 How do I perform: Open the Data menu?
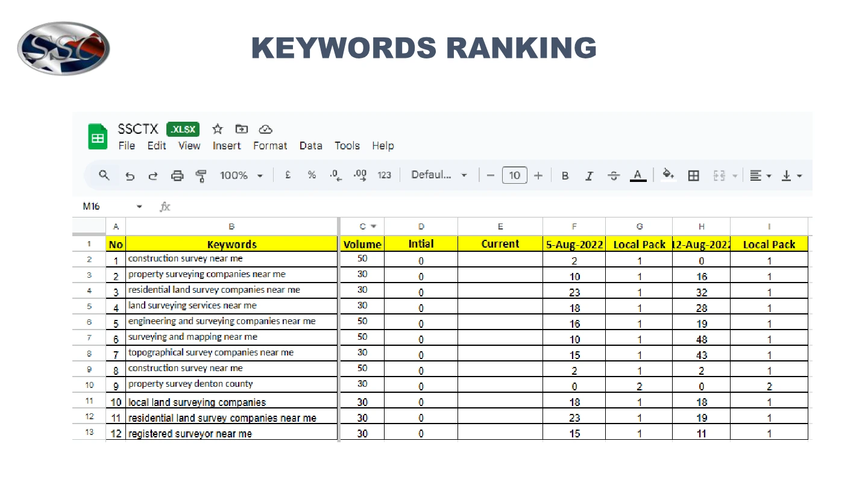pyautogui.click(x=311, y=146)
